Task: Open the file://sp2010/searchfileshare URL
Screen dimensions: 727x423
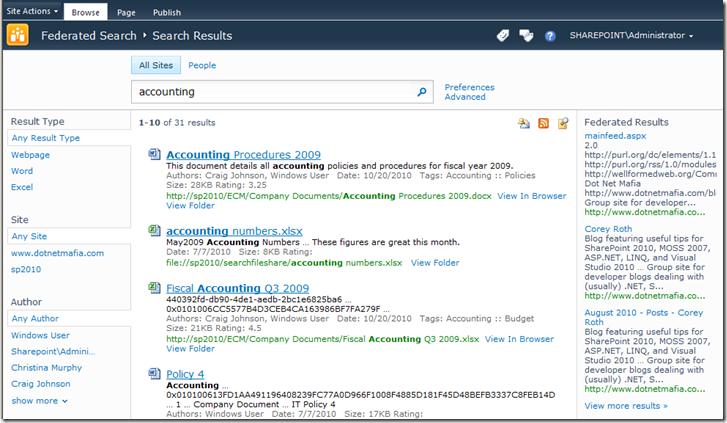Action: (x=284, y=263)
